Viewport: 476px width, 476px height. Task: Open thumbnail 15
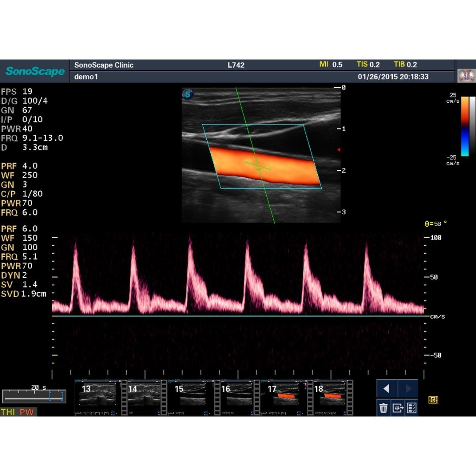point(190,397)
